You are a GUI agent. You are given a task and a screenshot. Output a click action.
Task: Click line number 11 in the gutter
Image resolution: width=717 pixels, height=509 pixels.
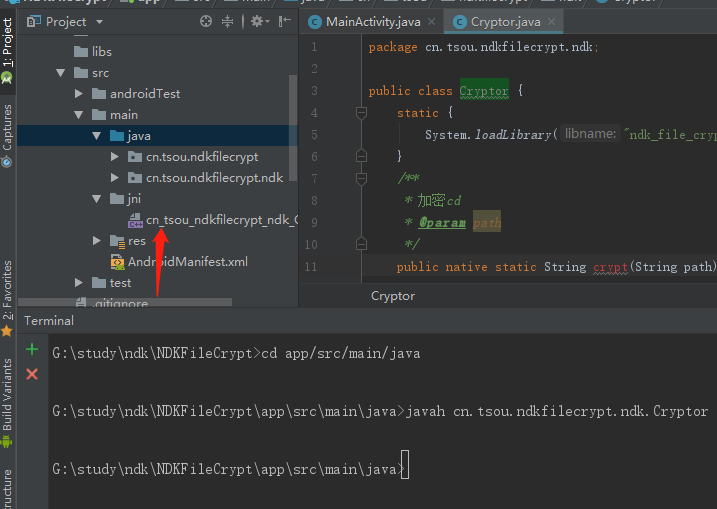(x=311, y=267)
